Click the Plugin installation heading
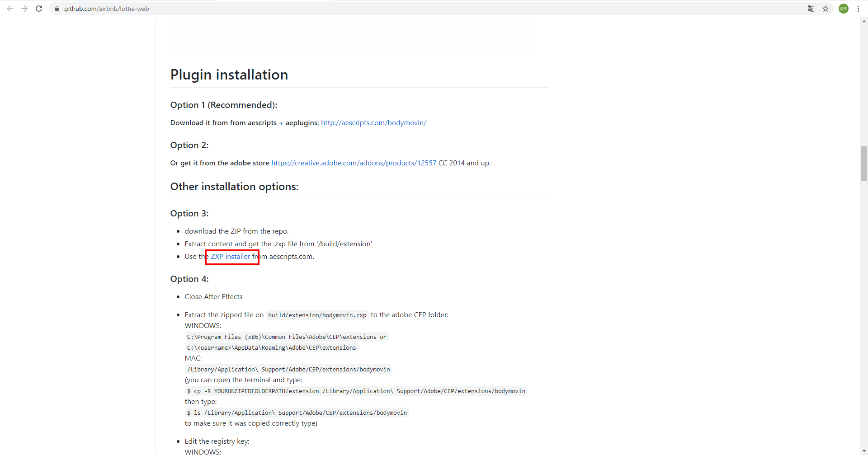Screen dimensions: 868x455 [x=229, y=75]
